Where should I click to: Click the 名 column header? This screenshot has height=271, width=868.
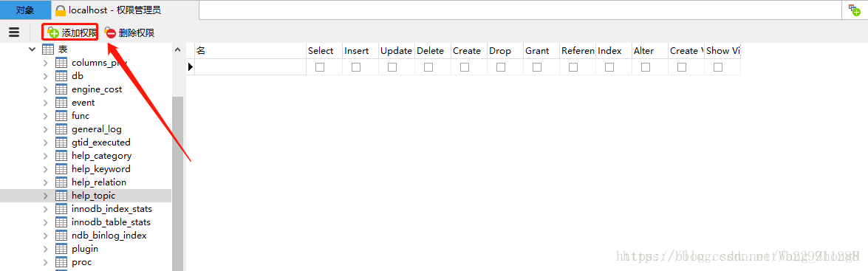(x=250, y=50)
